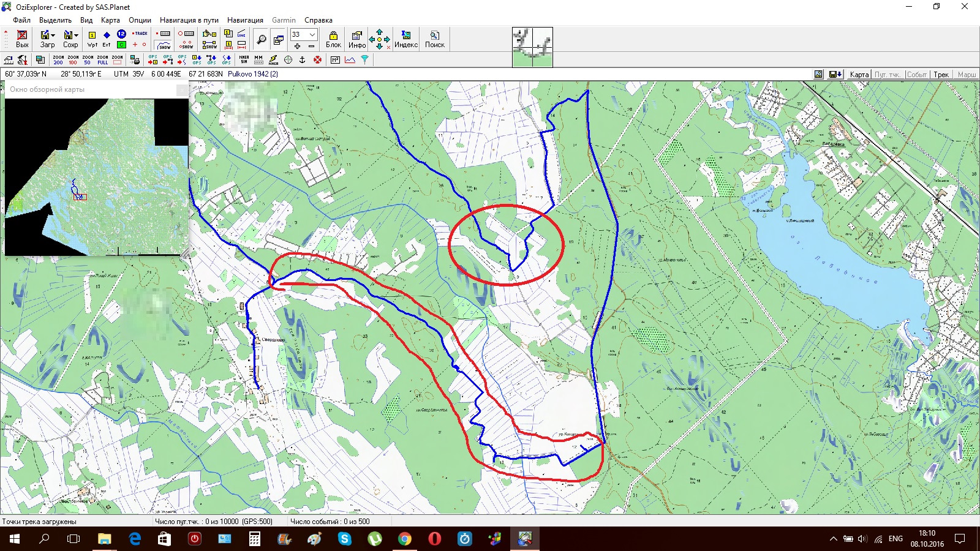Toggle manual TRACK point creation
This screenshot has width=980, height=551.
pyautogui.click(x=140, y=34)
